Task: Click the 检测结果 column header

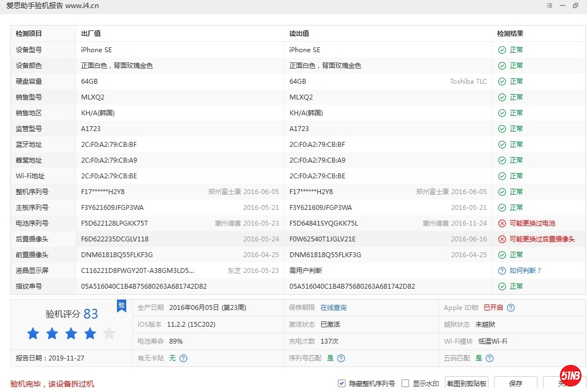Action: pos(510,34)
